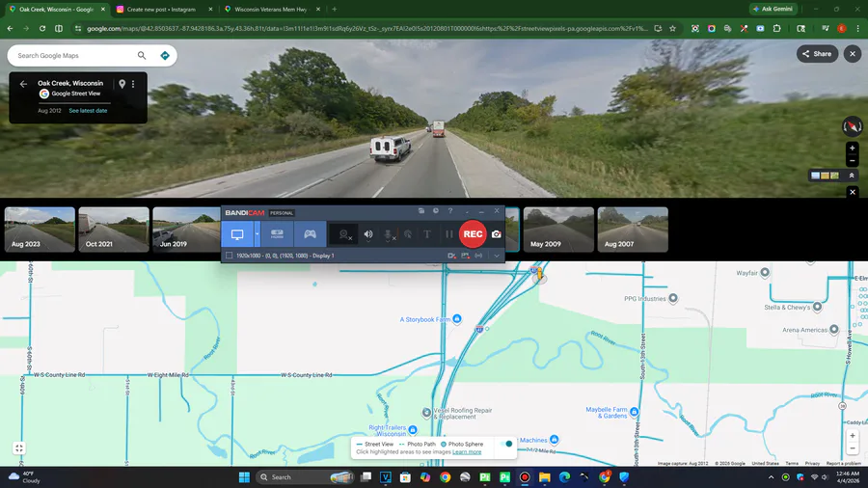Click See latest date link
Screen dimensions: 868x488
click(88, 111)
